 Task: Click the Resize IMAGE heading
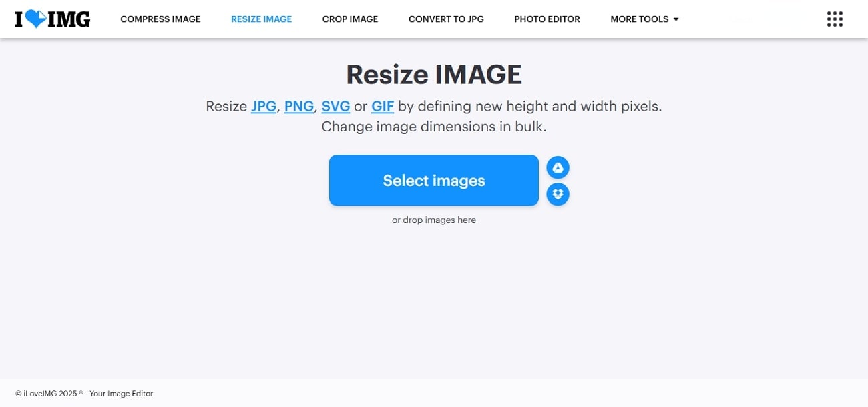tap(434, 75)
